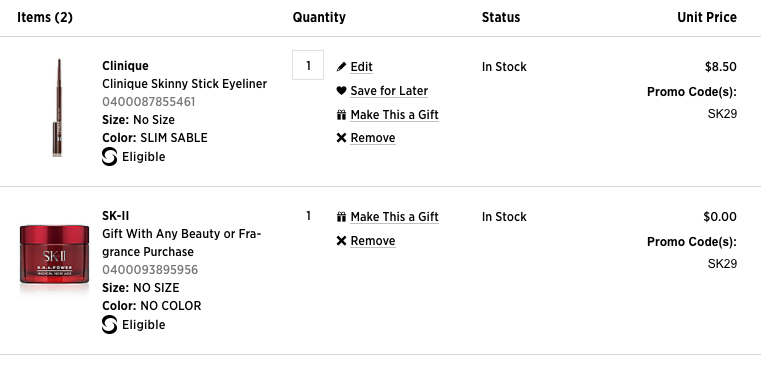Image resolution: width=761 pixels, height=371 pixels.
Task: Click the Eligible logo icon under Clinique eyeliner
Action: 110,157
